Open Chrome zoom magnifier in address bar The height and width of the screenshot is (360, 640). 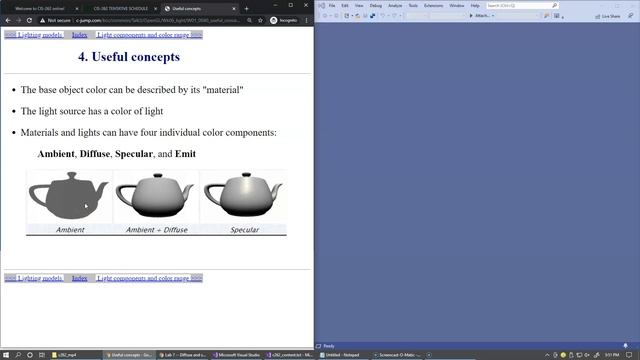(249, 20)
